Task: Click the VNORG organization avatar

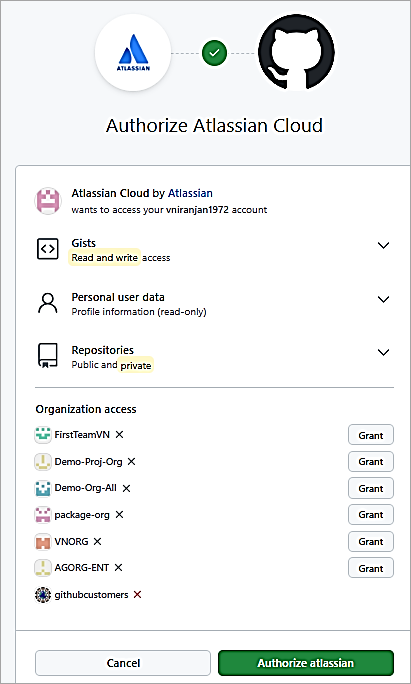Action: (43, 542)
